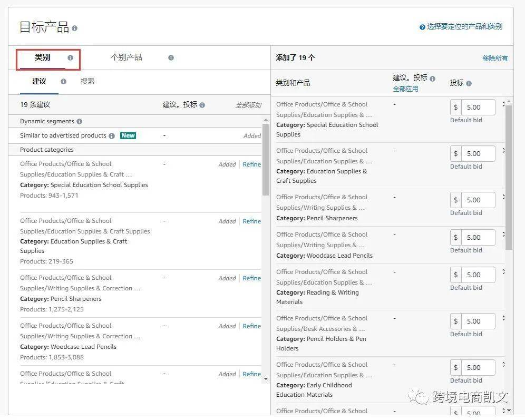Click info icon beside 个别产品 tab

coord(171,58)
